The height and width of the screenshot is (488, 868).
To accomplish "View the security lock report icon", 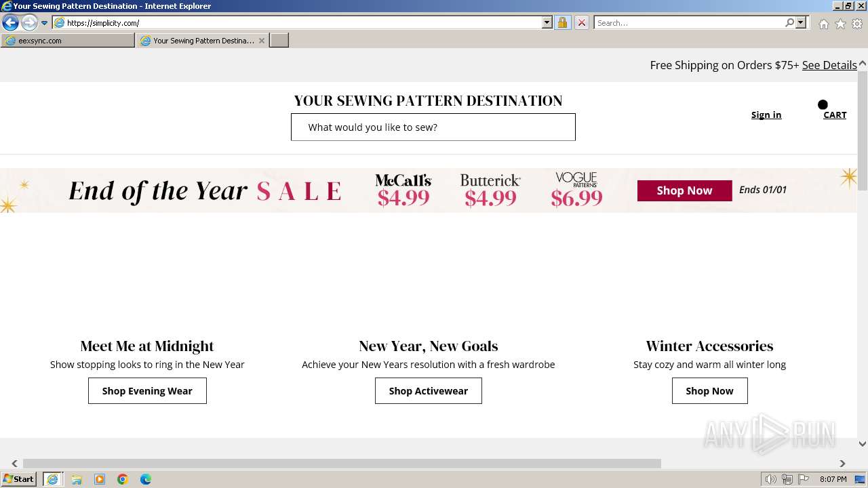I will point(562,22).
